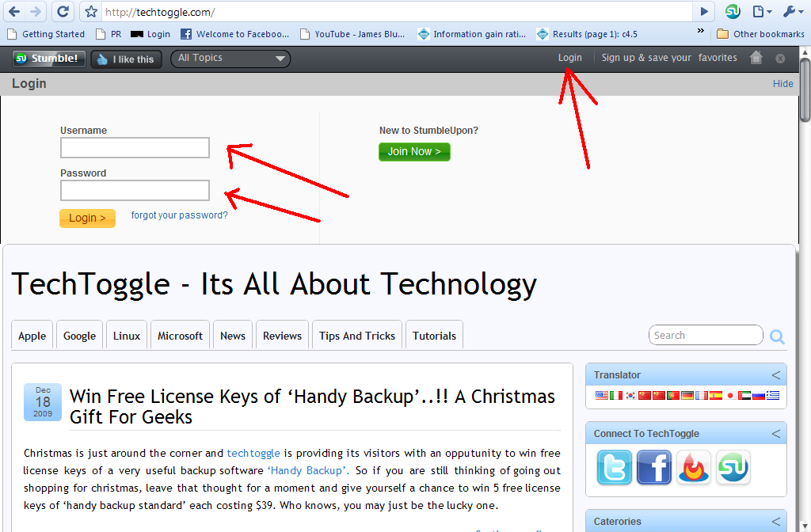The height and width of the screenshot is (532, 811).
Task: Click the magnifying glass search icon
Action: (x=777, y=336)
